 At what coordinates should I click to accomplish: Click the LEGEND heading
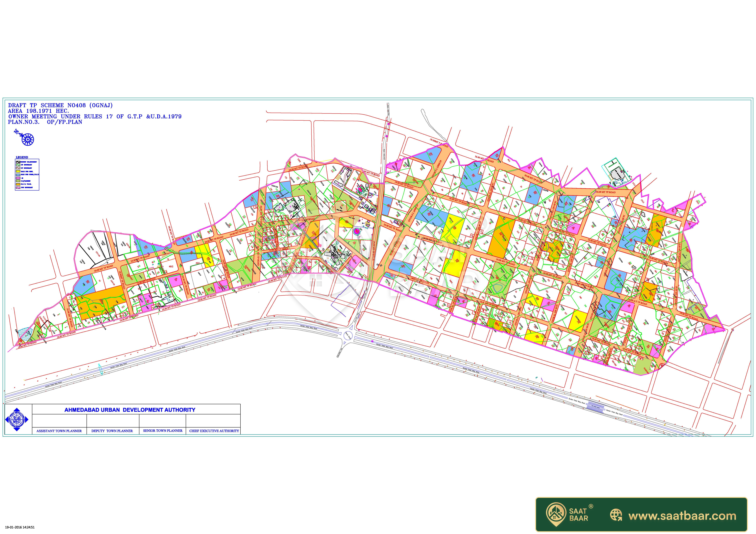pyautogui.click(x=22, y=157)
